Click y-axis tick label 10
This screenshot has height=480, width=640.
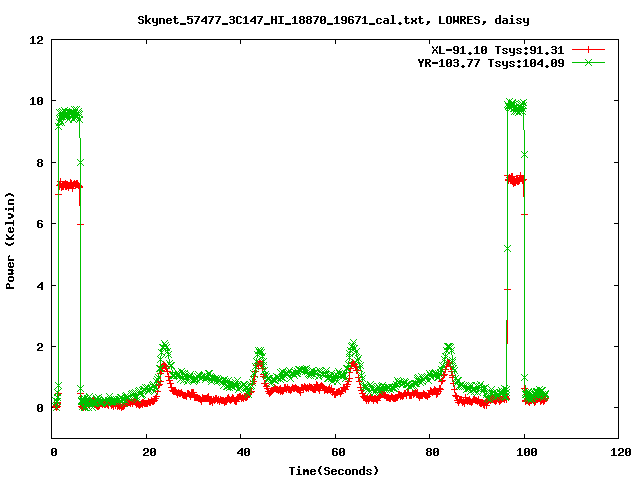pyautogui.click(x=37, y=101)
